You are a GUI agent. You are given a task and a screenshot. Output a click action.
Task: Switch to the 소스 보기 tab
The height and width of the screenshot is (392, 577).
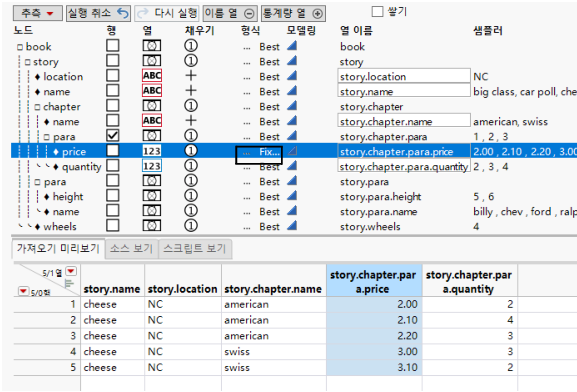pyautogui.click(x=131, y=248)
